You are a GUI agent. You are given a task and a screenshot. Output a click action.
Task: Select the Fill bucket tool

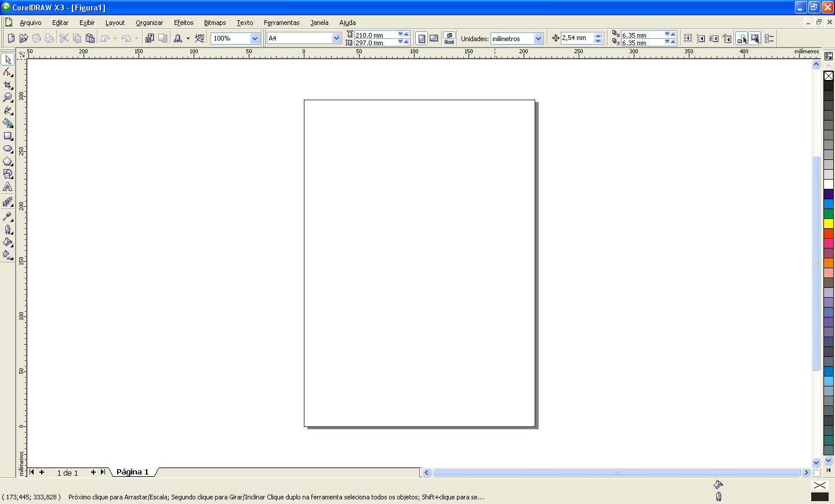[8, 242]
